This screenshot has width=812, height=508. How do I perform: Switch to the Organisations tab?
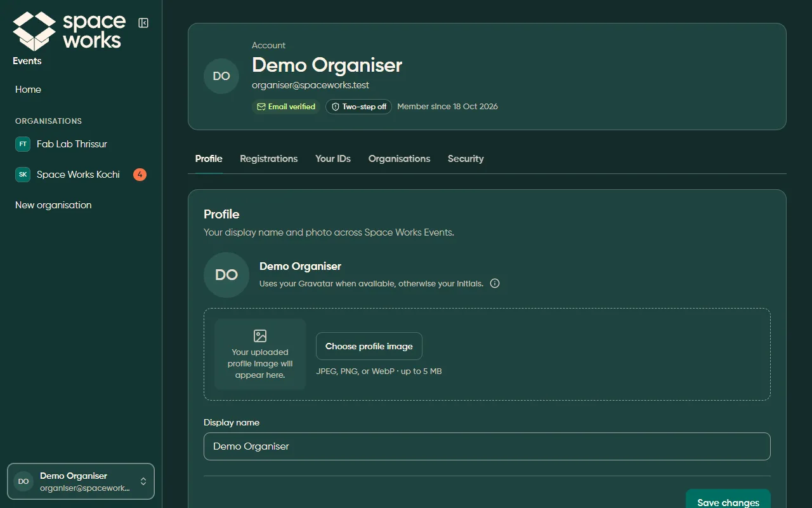click(x=400, y=159)
